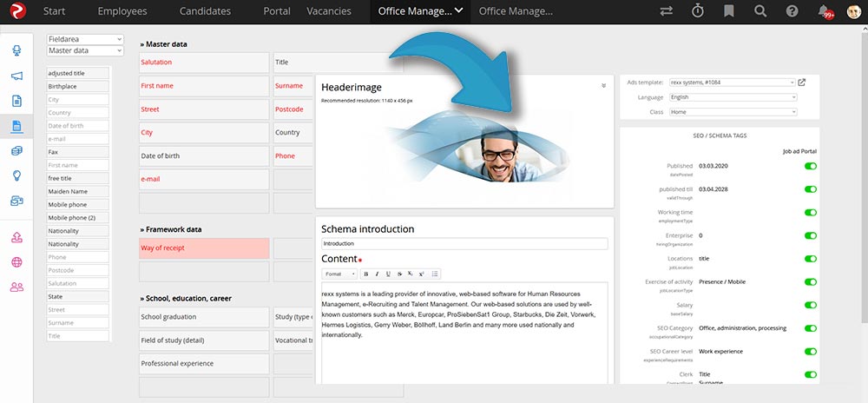
Task: Select the office chair sidebar icon
Action: (16, 51)
